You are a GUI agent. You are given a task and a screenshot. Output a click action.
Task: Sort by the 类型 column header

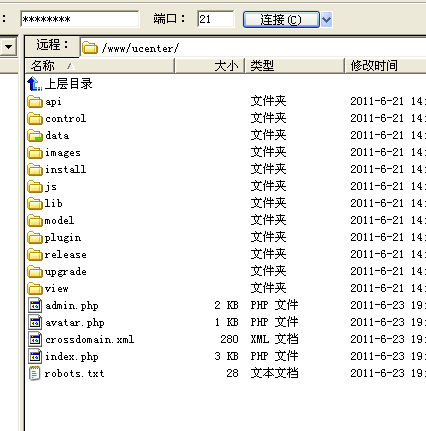tap(295, 66)
